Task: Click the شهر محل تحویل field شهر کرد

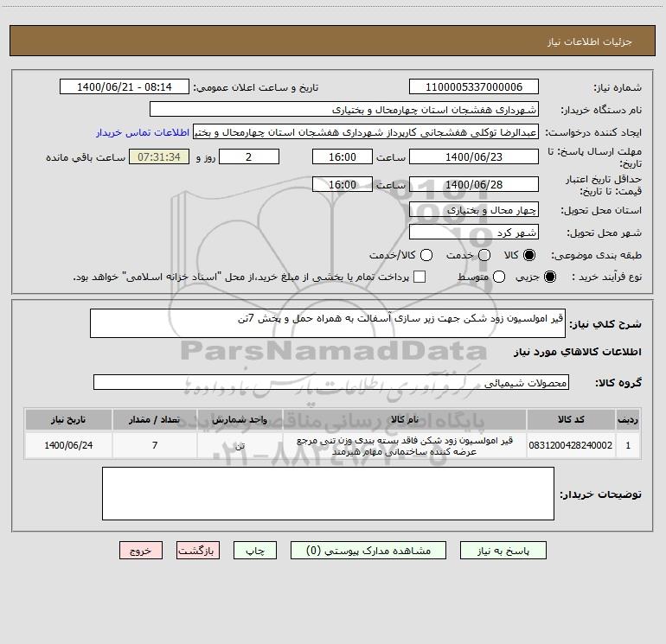Action: click(474, 232)
